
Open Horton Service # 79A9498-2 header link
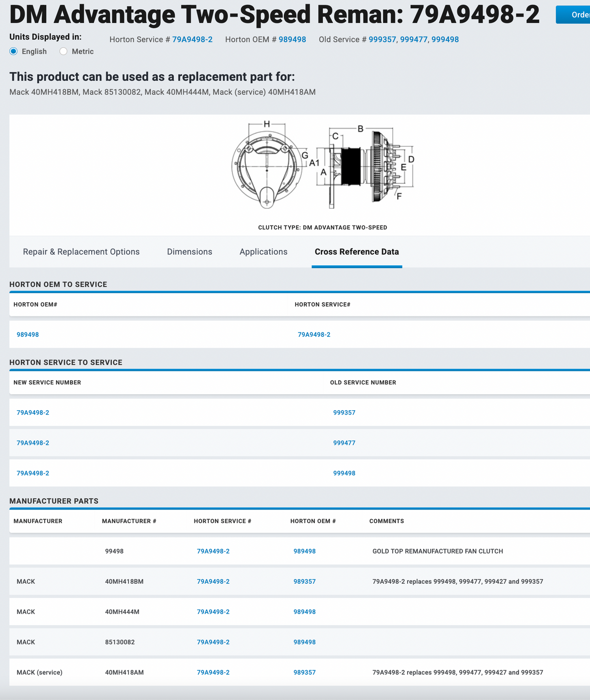pyautogui.click(x=192, y=39)
